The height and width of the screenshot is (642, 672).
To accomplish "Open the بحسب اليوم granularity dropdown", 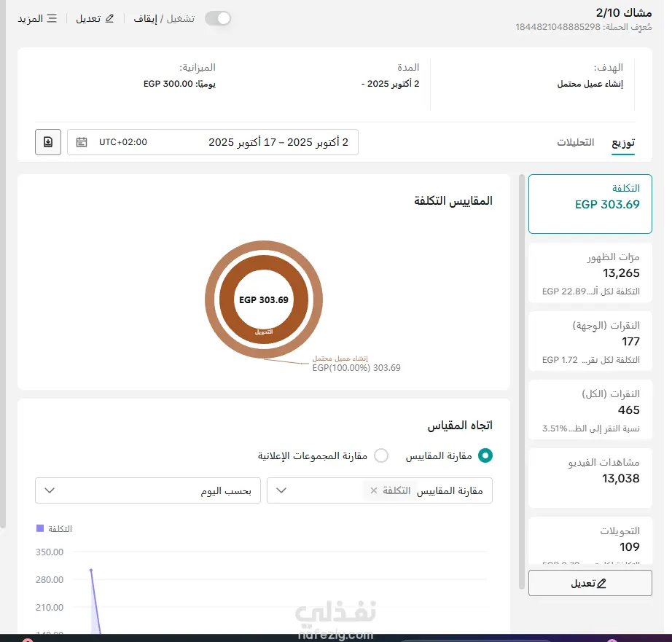I will point(148,490).
